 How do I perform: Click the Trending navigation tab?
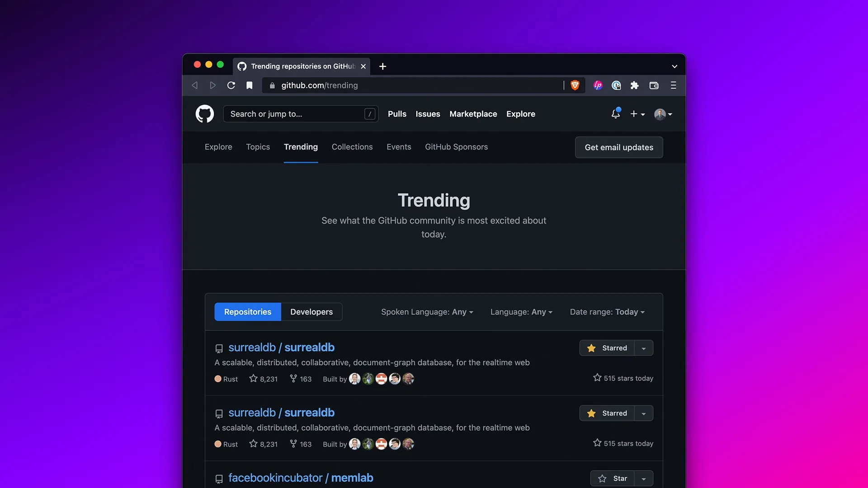301,146
